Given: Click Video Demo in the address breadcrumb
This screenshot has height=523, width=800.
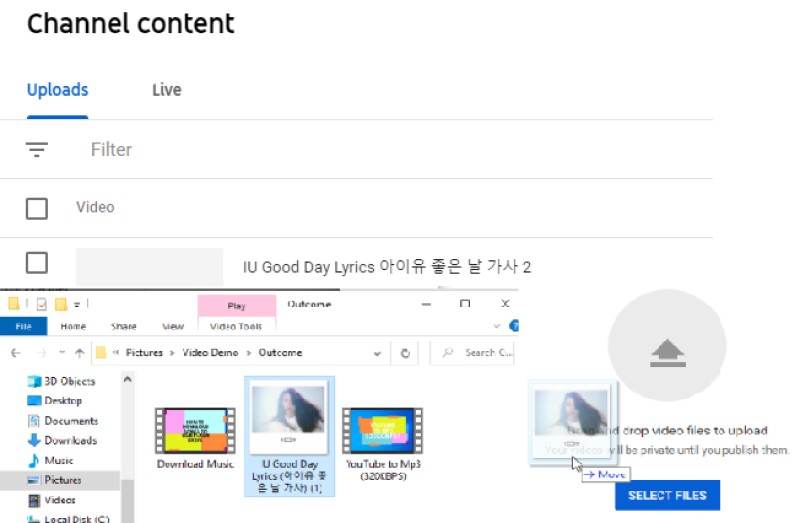Looking at the screenshot, I should tap(210, 353).
